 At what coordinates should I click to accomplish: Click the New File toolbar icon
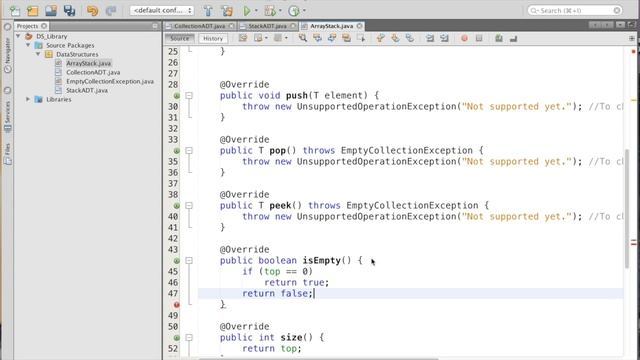(15, 11)
